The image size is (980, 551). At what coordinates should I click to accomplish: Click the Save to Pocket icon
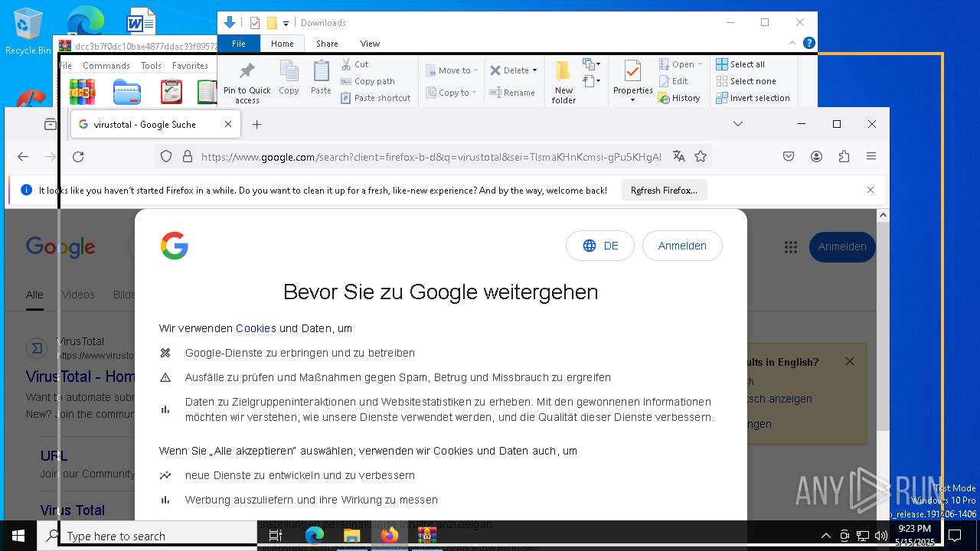point(789,156)
